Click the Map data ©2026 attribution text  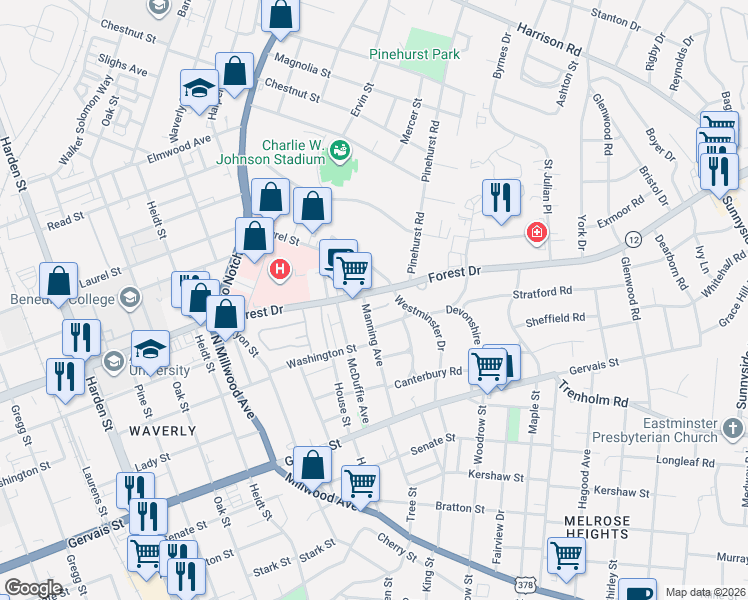(705, 592)
